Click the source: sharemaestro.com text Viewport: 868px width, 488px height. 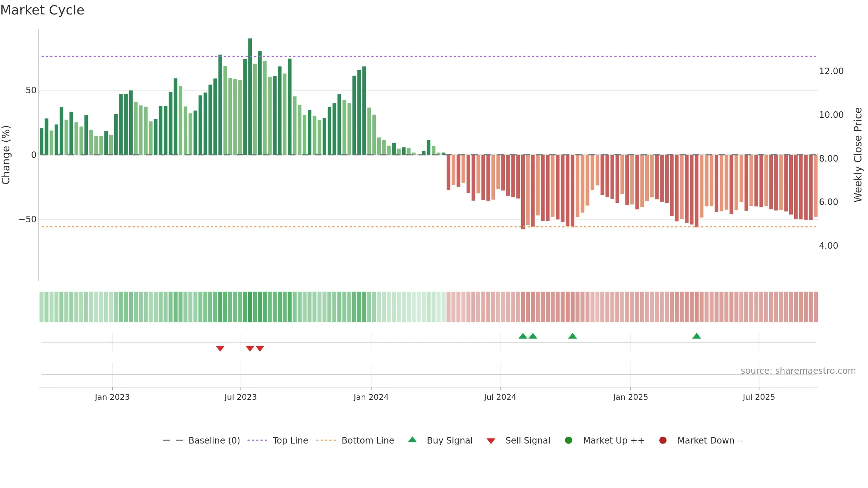pos(798,371)
